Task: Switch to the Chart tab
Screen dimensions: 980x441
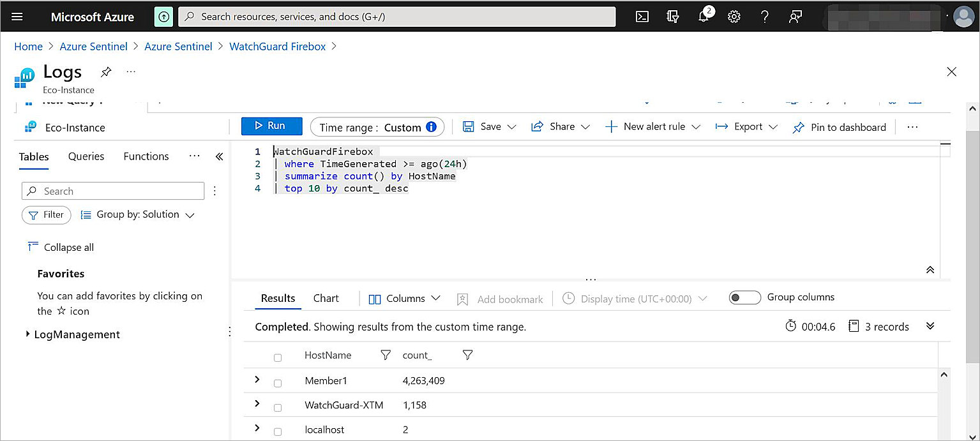Action: (x=326, y=298)
